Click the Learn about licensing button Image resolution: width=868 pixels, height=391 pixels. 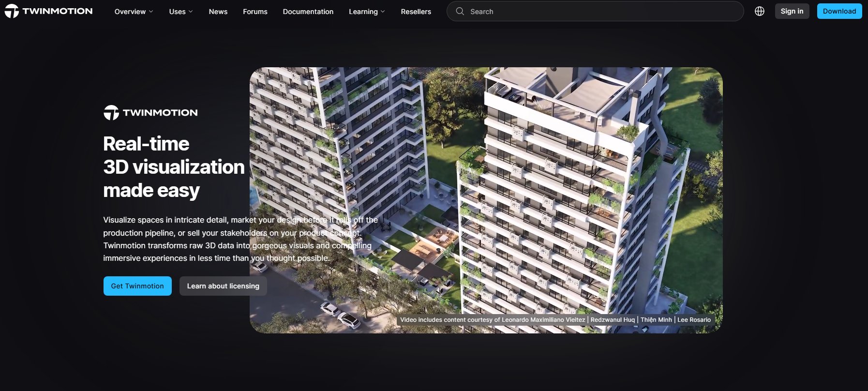click(223, 286)
